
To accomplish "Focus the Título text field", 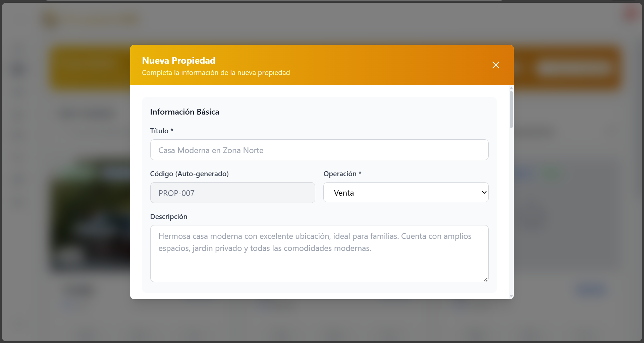I will point(319,150).
